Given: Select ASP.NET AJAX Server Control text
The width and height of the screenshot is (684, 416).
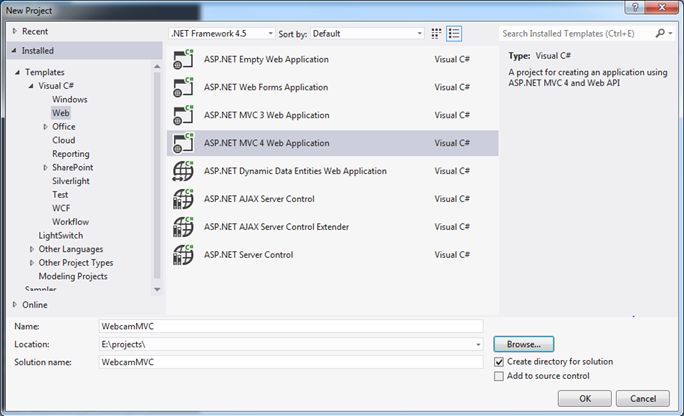Looking at the screenshot, I should tap(259, 199).
